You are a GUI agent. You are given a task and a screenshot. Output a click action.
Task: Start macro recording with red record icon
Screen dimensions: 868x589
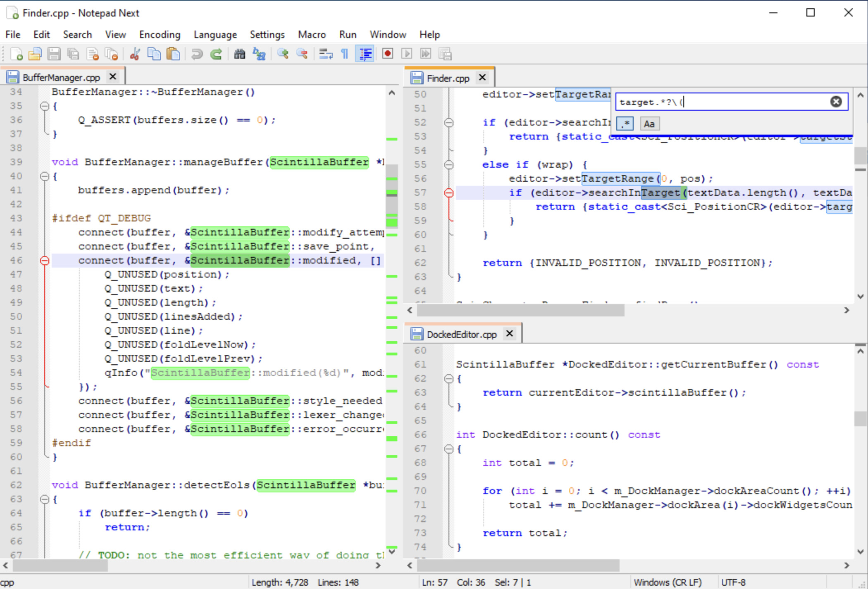click(x=387, y=54)
